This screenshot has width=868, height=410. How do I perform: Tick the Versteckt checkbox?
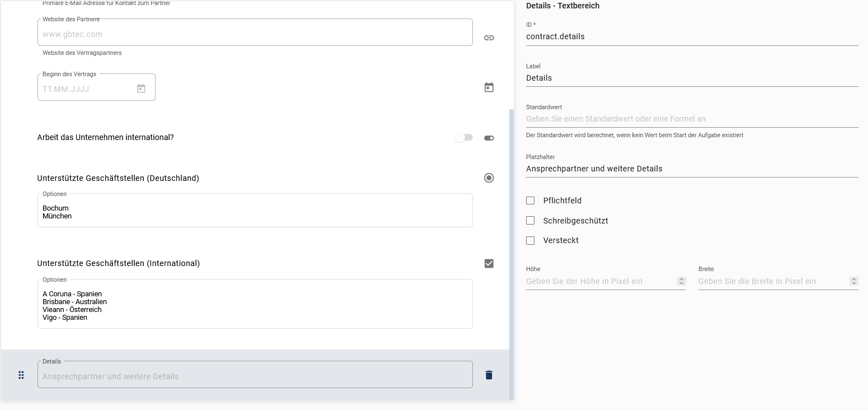(x=531, y=240)
